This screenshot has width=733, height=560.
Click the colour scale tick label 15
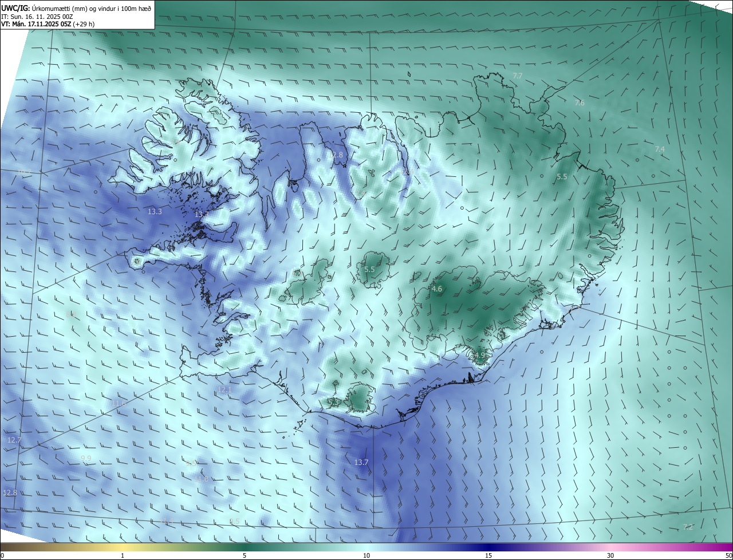coord(488,555)
